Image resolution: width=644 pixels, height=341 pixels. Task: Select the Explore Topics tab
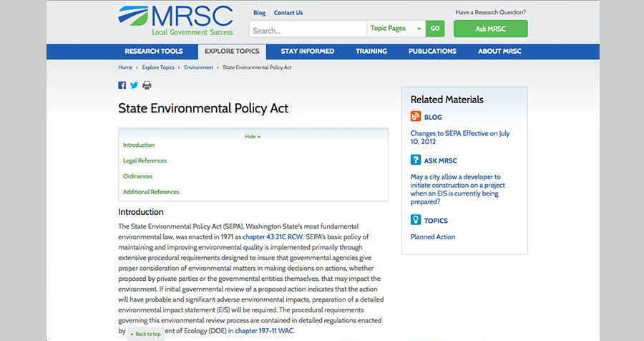(230, 52)
